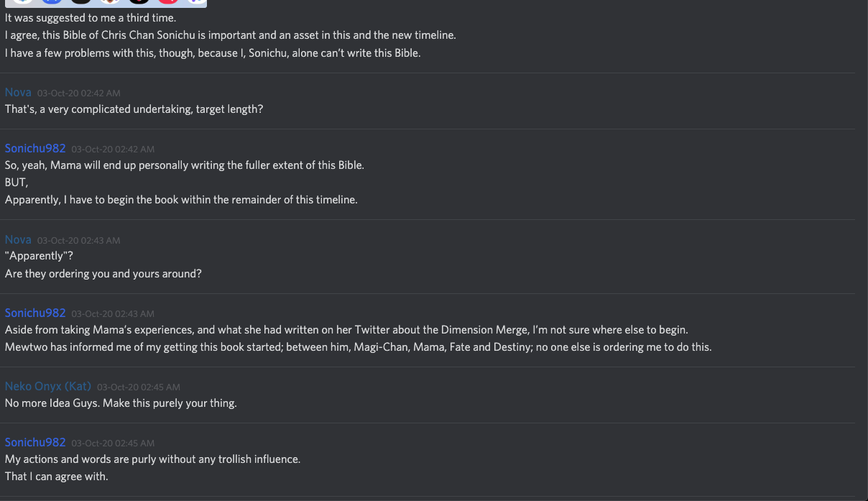Open the attached image thumbnail at top
Image resolution: width=868 pixels, height=501 pixels.
click(106, 3)
